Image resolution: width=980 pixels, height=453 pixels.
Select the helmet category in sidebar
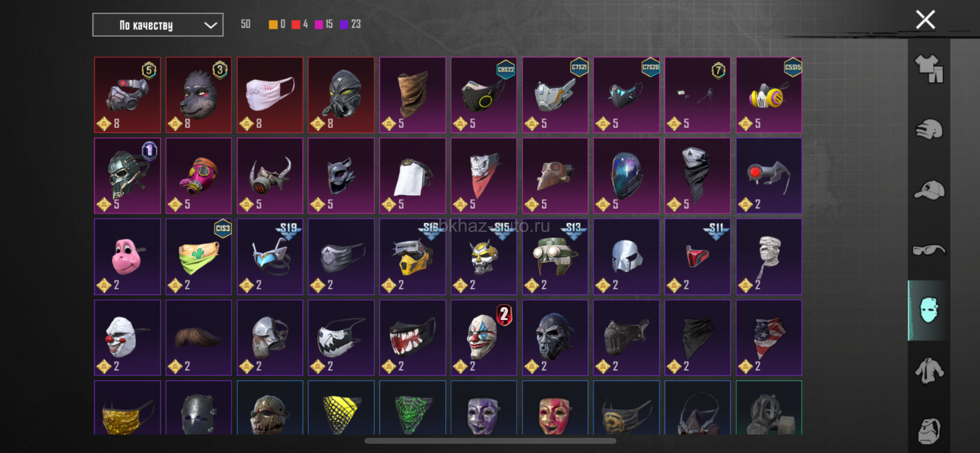coord(929,129)
